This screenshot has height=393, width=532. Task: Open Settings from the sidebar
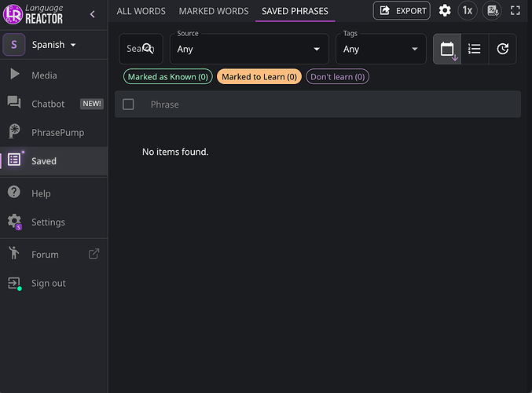coord(54,222)
